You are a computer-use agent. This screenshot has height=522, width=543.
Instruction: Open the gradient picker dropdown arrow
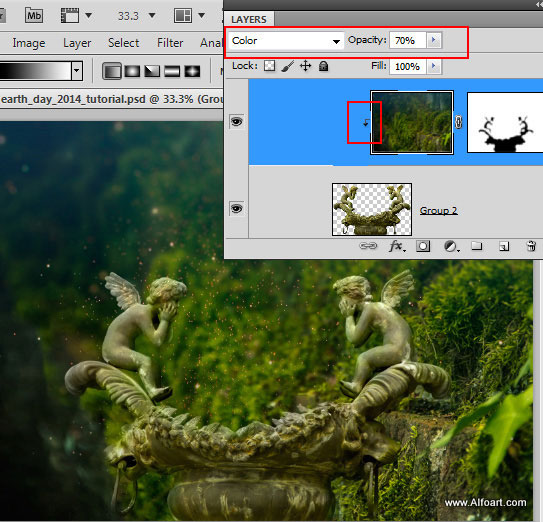pos(77,71)
